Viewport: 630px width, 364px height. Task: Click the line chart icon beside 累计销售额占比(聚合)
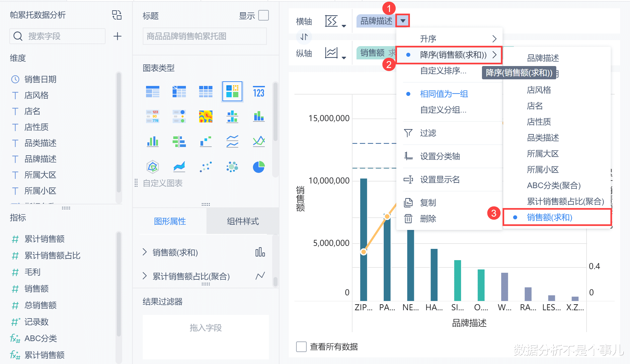(260, 276)
